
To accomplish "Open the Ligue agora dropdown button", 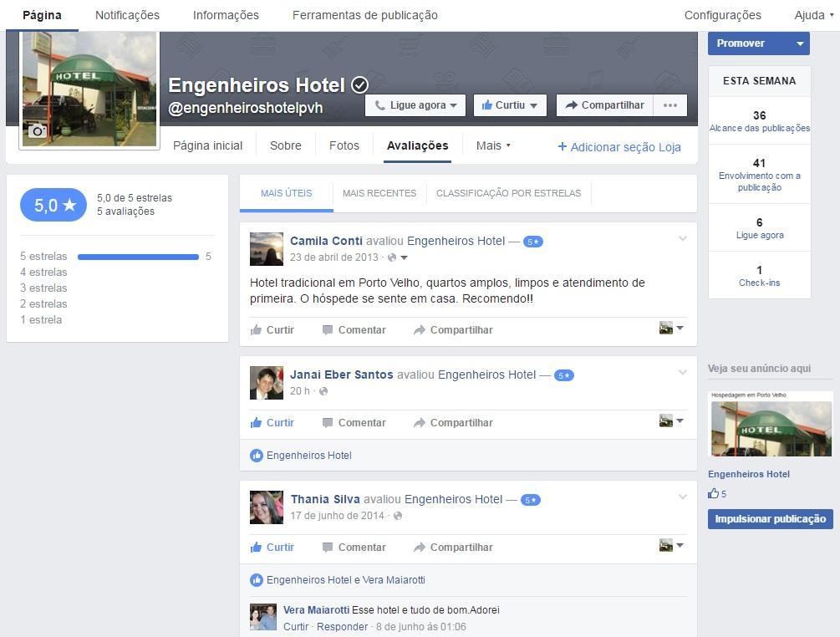I will (x=415, y=105).
